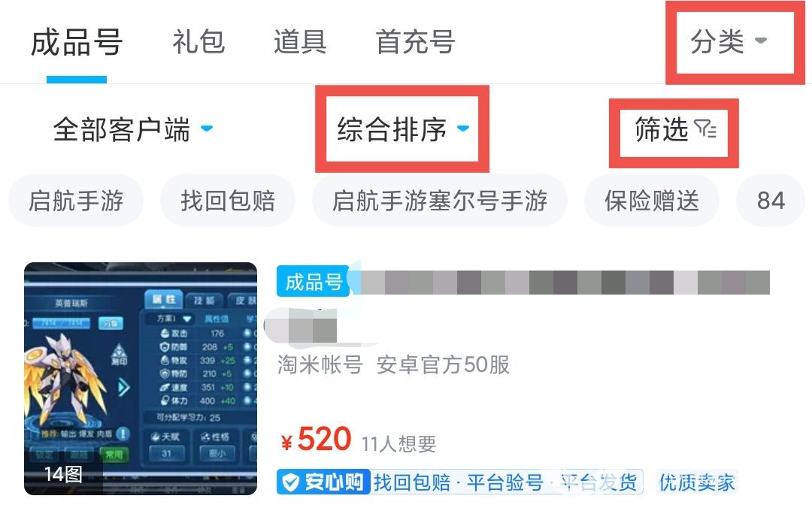Toggle the 找回包赔 filter chip

228,201
